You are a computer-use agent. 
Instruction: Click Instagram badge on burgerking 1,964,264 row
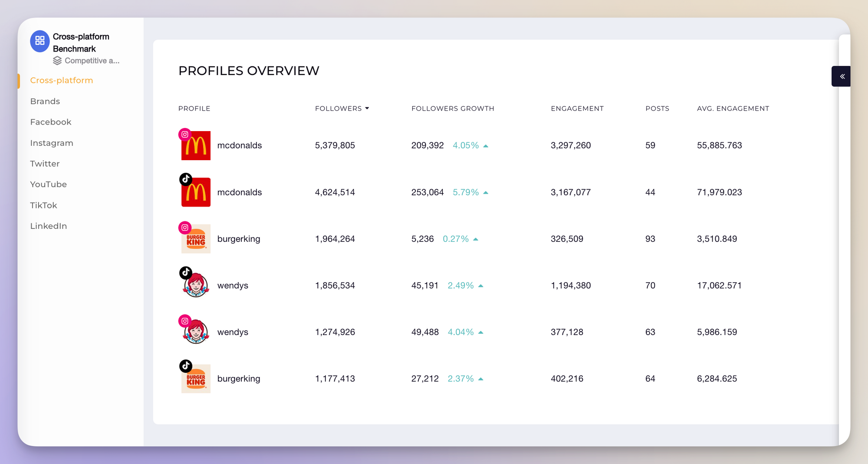(x=185, y=227)
